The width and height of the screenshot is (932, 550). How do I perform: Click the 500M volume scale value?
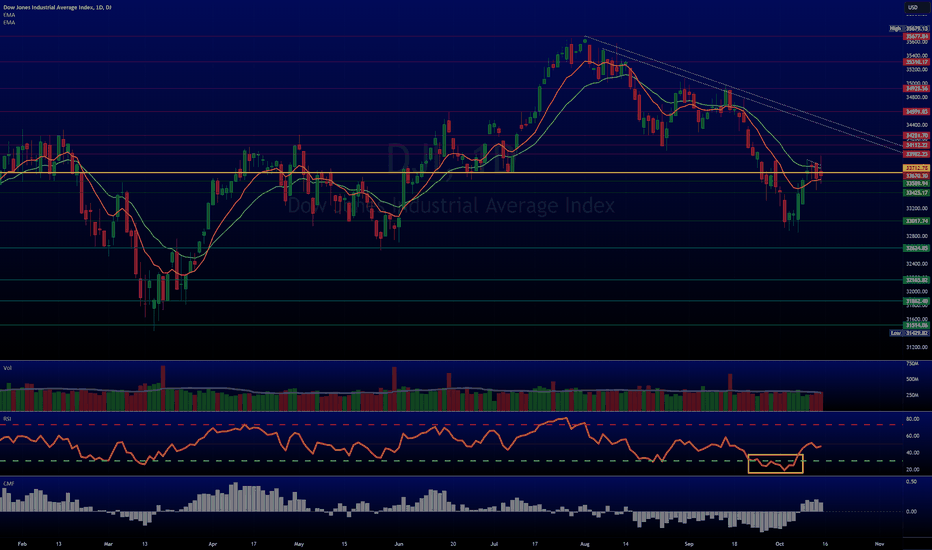point(912,379)
